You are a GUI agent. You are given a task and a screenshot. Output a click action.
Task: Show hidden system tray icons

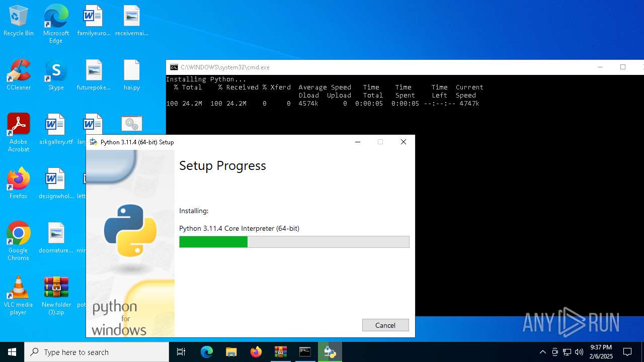(542, 352)
